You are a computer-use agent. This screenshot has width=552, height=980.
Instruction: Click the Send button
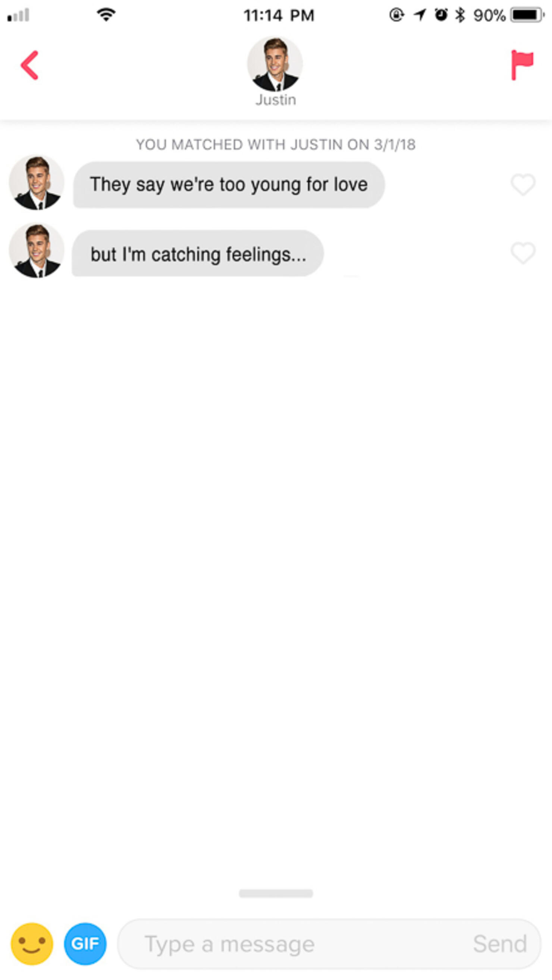click(500, 944)
